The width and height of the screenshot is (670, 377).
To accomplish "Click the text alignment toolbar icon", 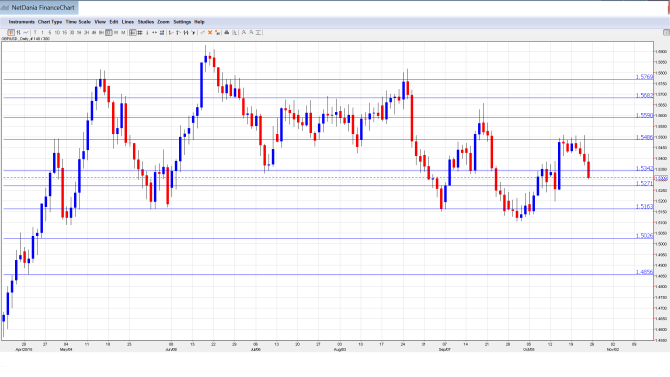I will (259, 32).
